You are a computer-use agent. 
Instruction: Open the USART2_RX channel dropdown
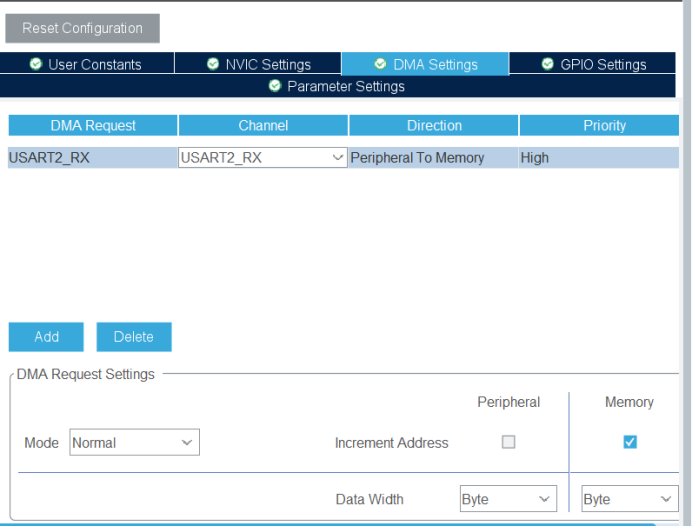[263, 158]
